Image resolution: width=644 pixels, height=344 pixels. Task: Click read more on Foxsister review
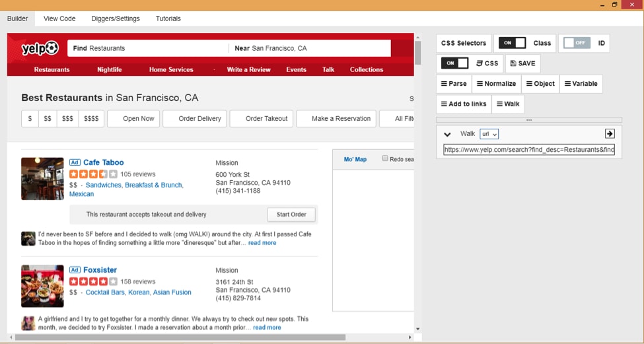click(x=267, y=327)
